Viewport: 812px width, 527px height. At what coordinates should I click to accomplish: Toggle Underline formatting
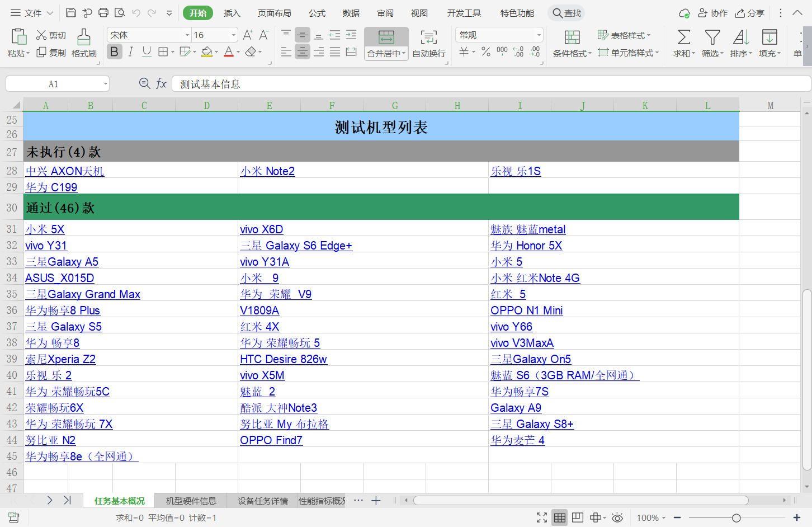click(x=147, y=52)
